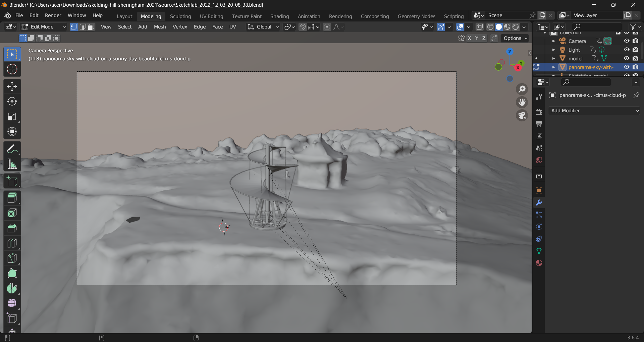644x342 pixels.
Task: Toggle X axis mirror
Action: (x=469, y=38)
